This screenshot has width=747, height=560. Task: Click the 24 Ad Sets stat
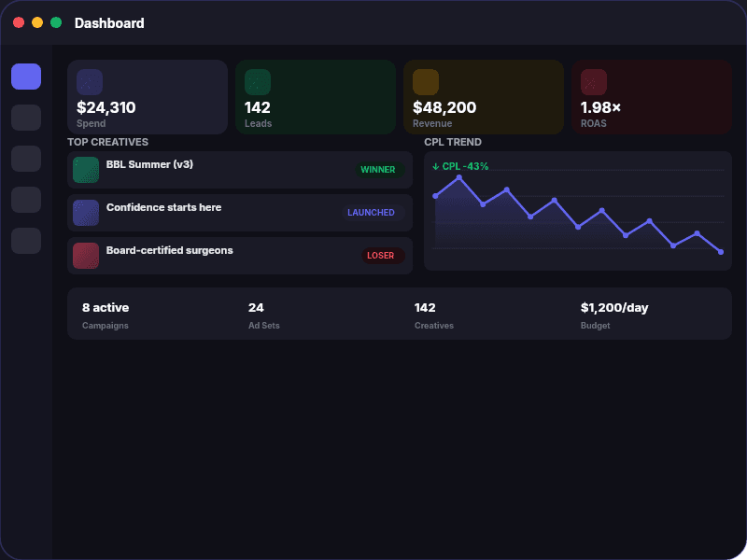(x=264, y=315)
